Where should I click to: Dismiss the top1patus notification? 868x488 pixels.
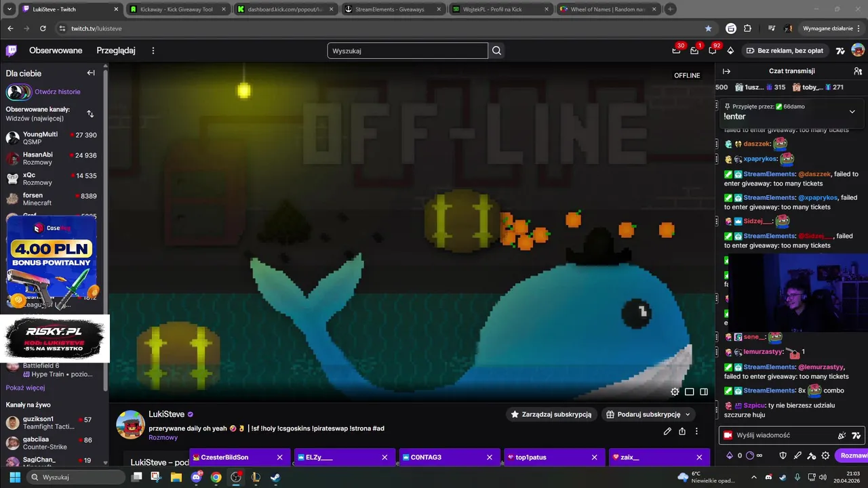point(595,457)
